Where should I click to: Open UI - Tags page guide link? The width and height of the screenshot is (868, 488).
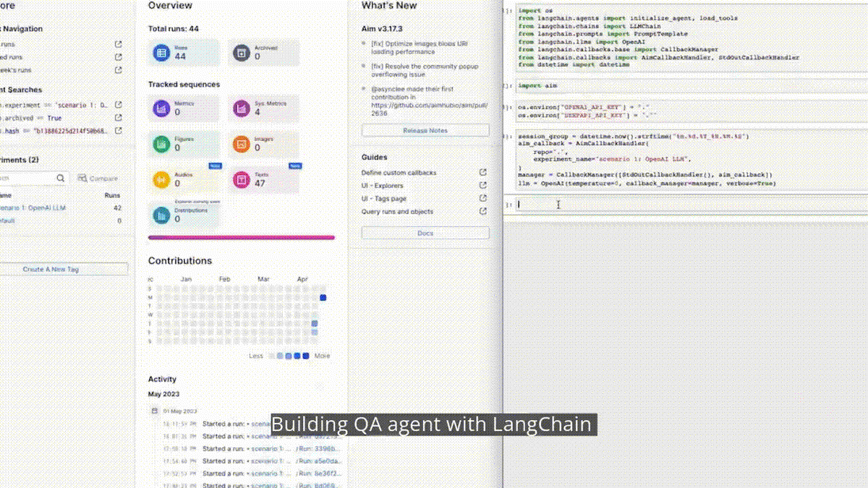383,199
